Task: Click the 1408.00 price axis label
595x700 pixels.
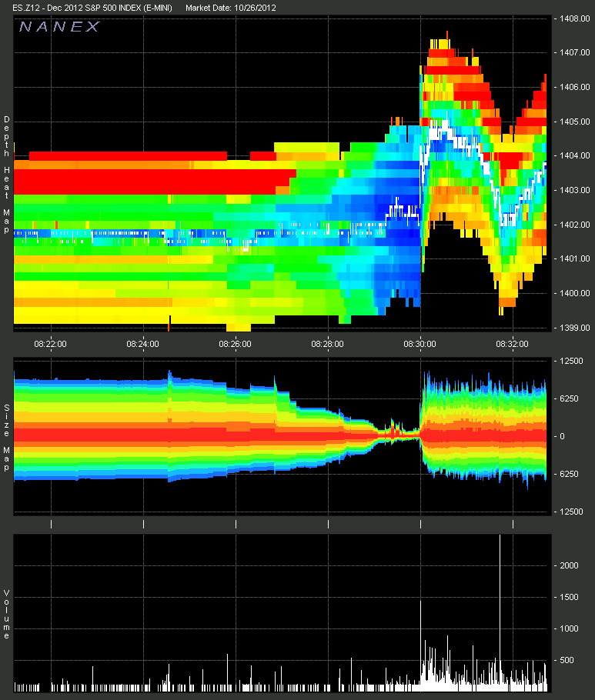Action: tap(574, 18)
